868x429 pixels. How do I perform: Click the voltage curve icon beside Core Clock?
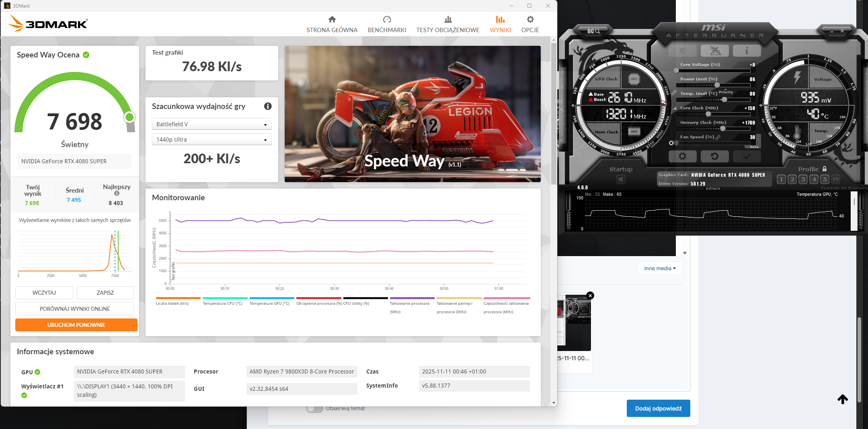point(675,108)
